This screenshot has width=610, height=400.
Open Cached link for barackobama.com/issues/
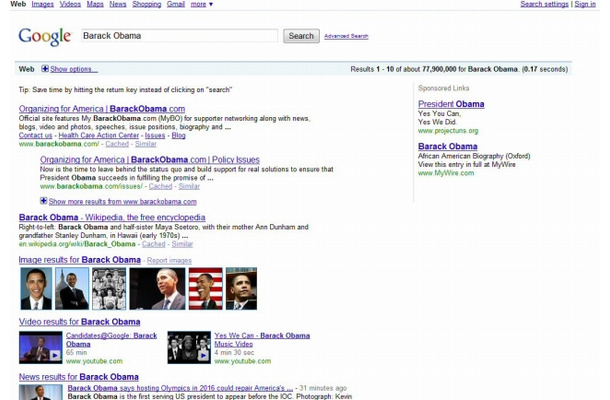(x=160, y=186)
